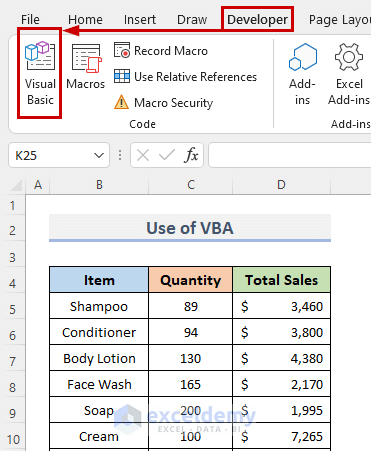The width and height of the screenshot is (371, 451).
Task: Switch to the Home tab
Action: [x=85, y=20]
